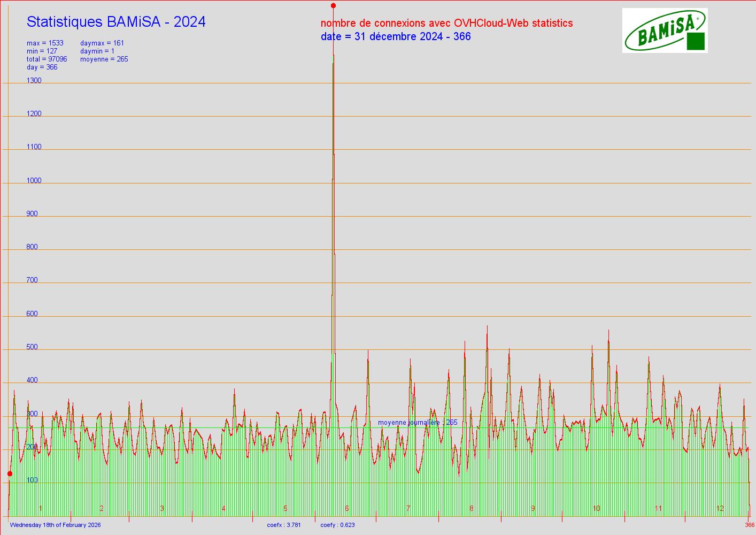This screenshot has height=535, width=756.
Task: Click the 'Statistiques BAMiSA - 2024' title
Action: click(116, 22)
